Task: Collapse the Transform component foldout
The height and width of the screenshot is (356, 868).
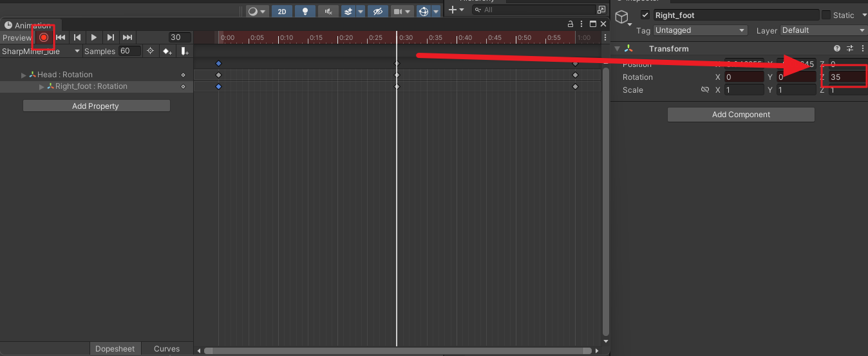Action: point(617,49)
